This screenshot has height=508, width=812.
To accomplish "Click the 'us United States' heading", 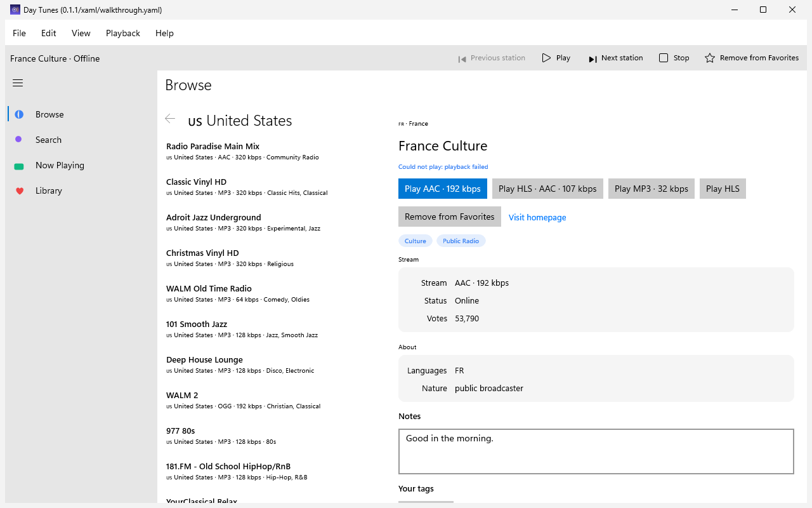I will 240,121.
